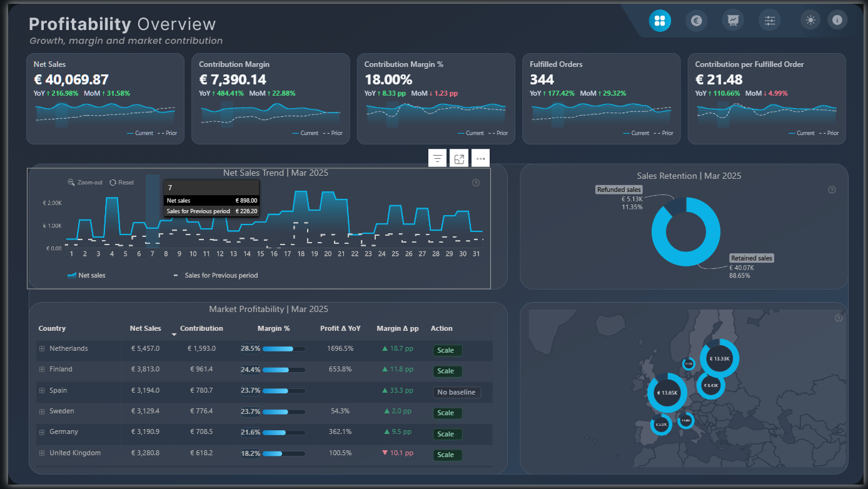Toggle Net sales legend entry
This screenshot has height=489, width=868.
point(86,275)
